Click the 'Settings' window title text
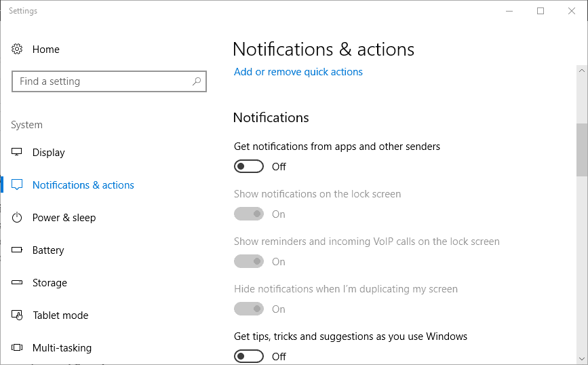This screenshot has width=588, height=365. (x=23, y=11)
